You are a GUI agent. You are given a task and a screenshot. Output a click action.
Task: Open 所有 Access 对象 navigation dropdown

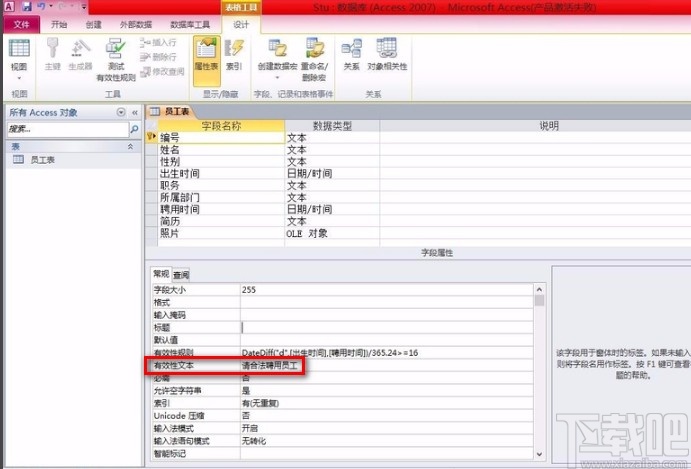coord(121,112)
